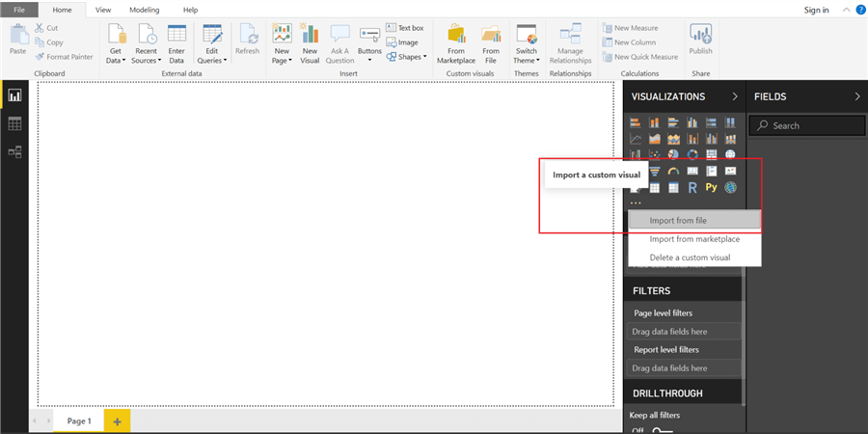Select the Stacked bar chart visual

click(x=636, y=122)
